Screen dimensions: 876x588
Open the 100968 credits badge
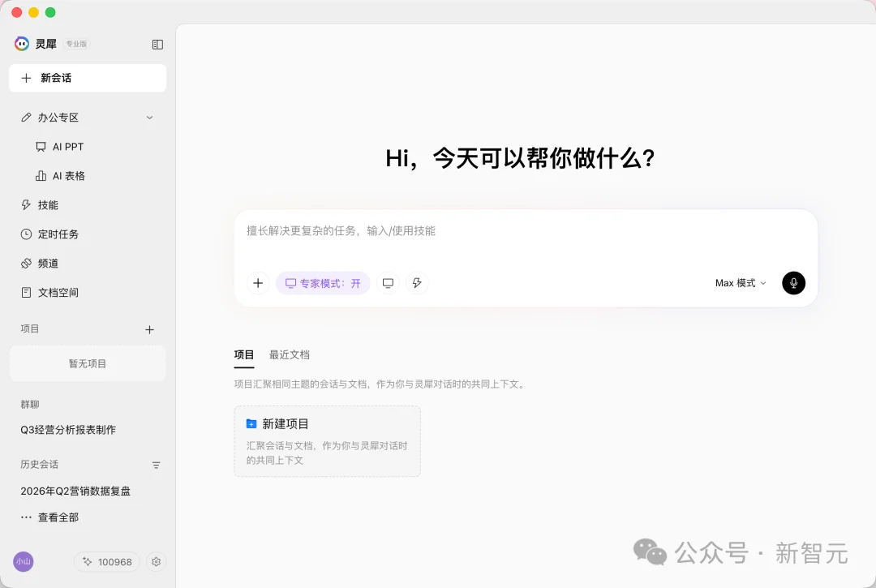click(107, 562)
